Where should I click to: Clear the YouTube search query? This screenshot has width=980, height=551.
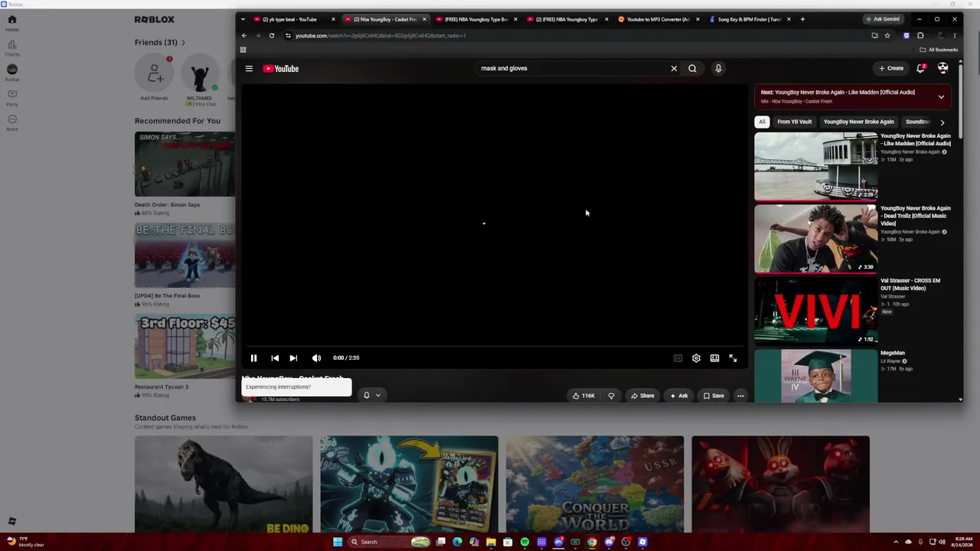[x=674, y=69]
